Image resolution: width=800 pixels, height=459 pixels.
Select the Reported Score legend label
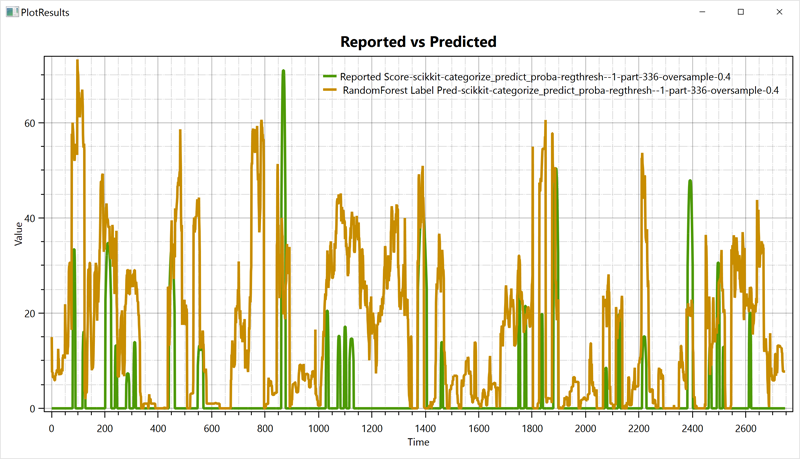[x=545, y=76]
